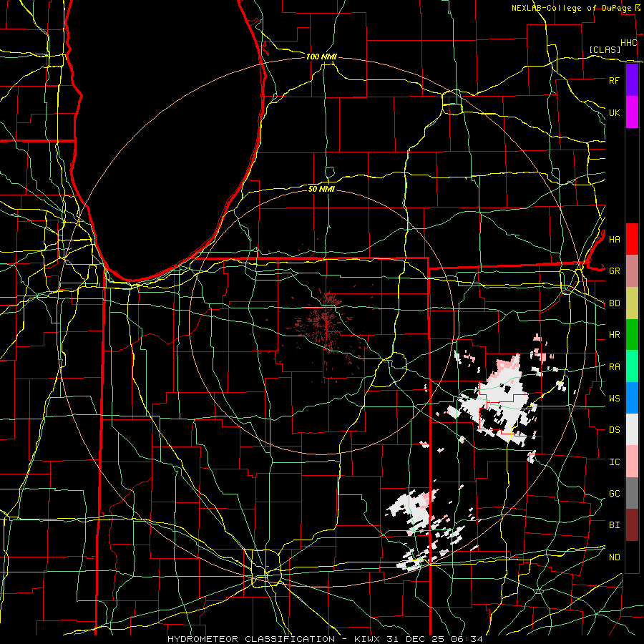644x644 pixels.
Task: Click the blue WS legend swatch
Action: tap(632, 398)
